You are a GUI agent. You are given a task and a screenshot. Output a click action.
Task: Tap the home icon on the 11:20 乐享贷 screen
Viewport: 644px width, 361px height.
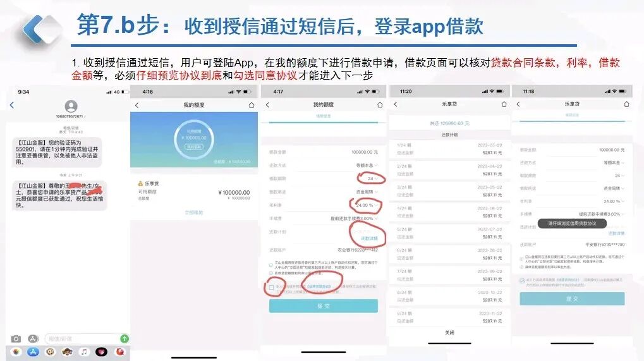[504, 104]
